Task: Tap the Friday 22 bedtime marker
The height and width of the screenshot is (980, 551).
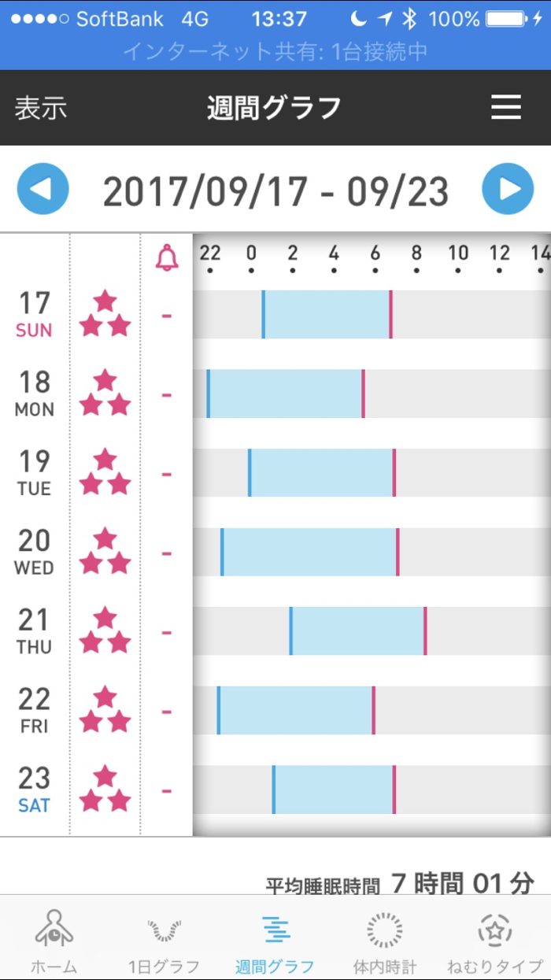Action: click(219, 711)
